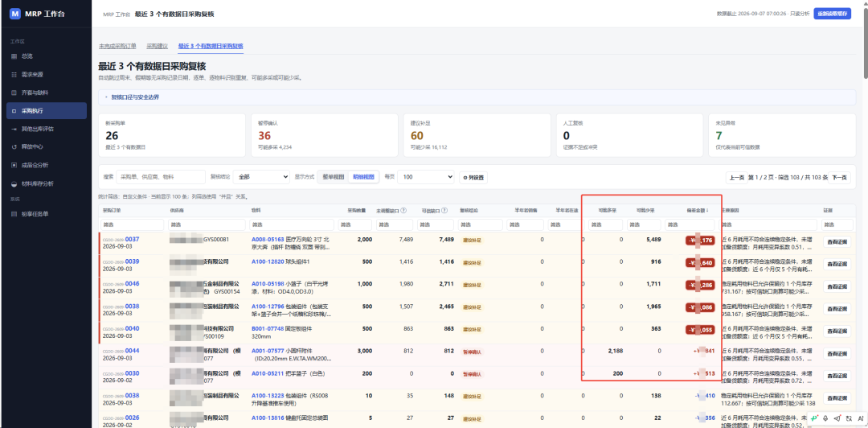Click the help icon beside 可信缺口
868x428 pixels.
(444, 211)
